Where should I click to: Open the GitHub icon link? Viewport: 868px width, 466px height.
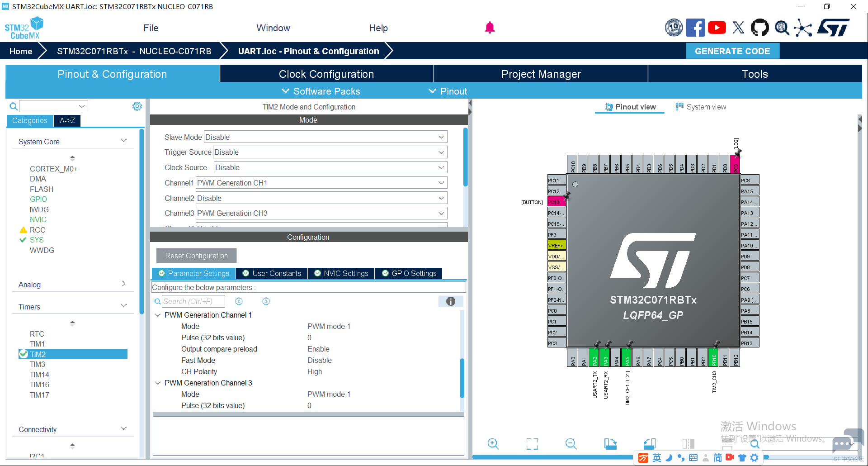click(x=759, y=28)
